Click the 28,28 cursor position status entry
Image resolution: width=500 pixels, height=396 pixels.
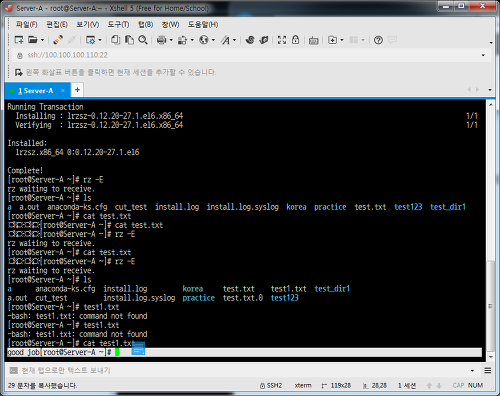pos(375,386)
